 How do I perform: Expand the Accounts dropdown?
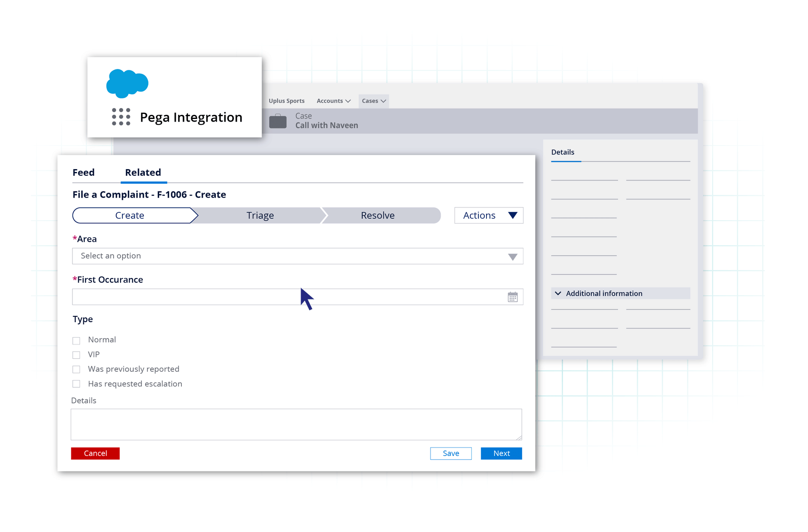coord(333,101)
